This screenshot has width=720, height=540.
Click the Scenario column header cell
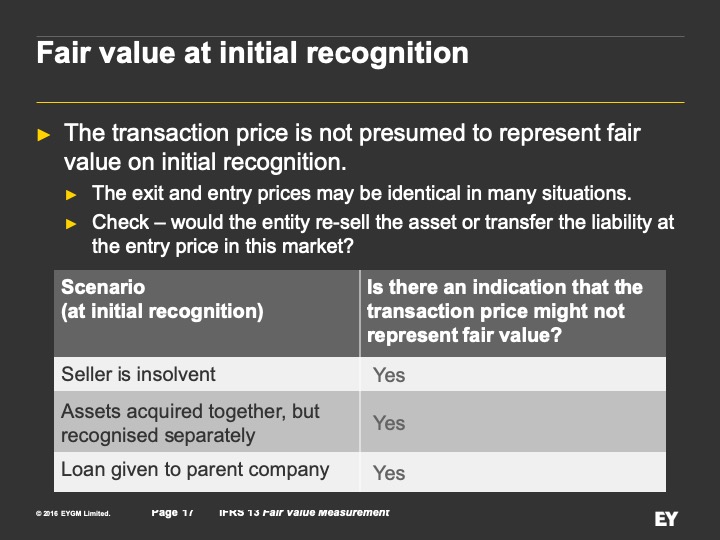(207, 313)
